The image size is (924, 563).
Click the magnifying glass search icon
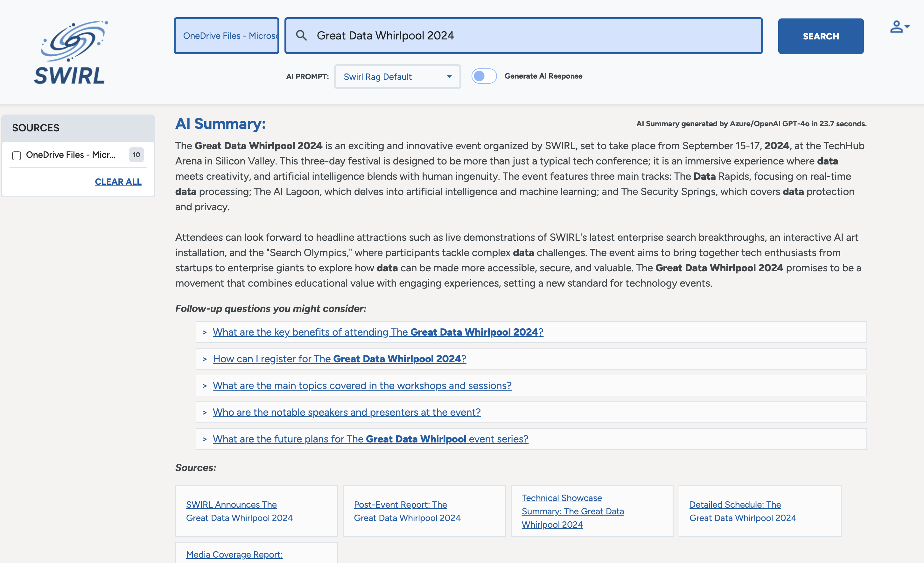click(x=301, y=36)
